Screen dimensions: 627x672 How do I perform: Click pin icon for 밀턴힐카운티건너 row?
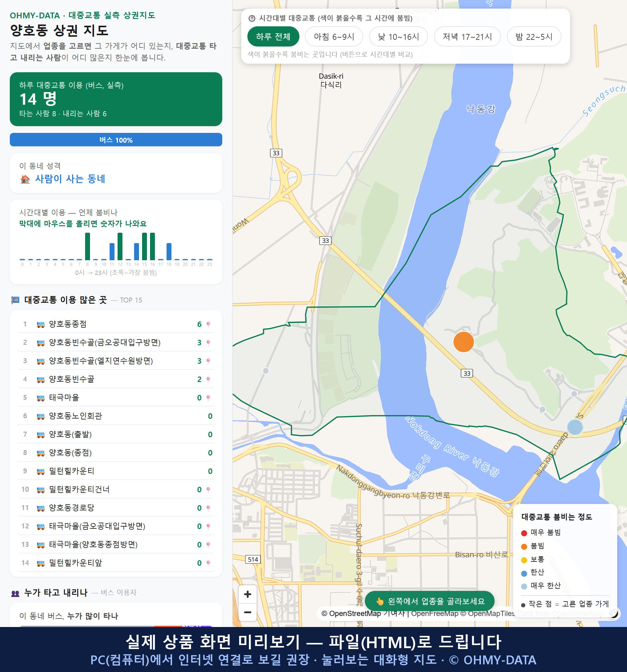pos(208,490)
